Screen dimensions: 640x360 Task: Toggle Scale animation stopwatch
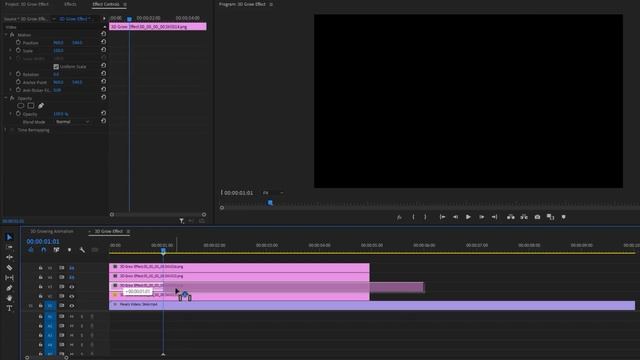click(18, 51)
